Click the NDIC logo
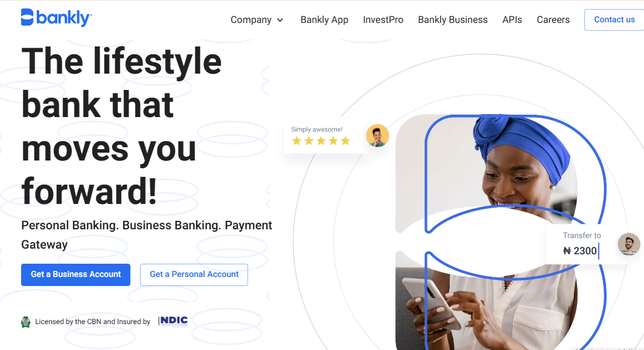Image resolution: width=644 pixels, height=350 pixels. 173,321
